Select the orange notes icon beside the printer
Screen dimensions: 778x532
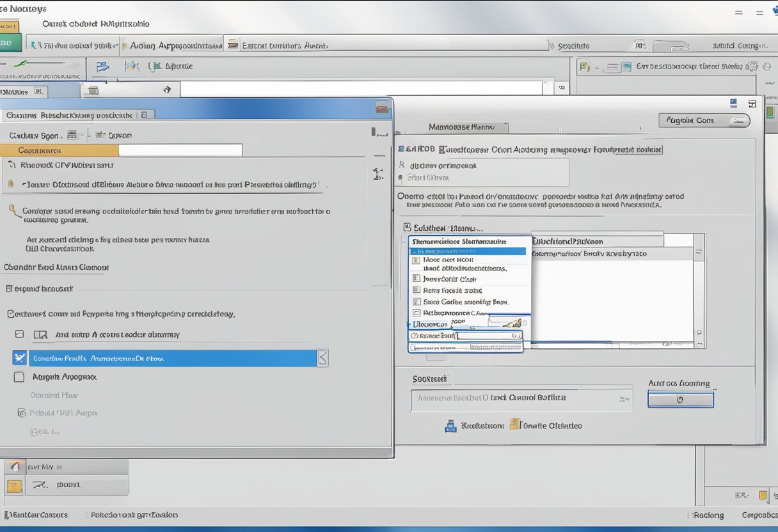[513, 425]
